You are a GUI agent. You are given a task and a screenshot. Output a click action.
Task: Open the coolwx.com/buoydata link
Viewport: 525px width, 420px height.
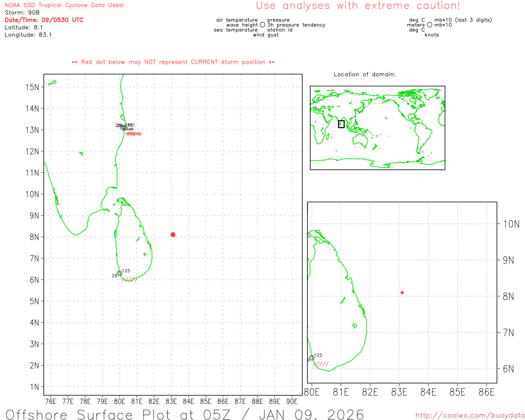coord(470,415)
